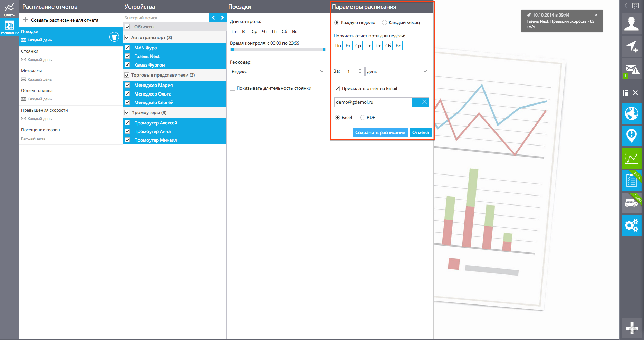
Task: Select the Каждый месяц radio button
Action: 384,23
